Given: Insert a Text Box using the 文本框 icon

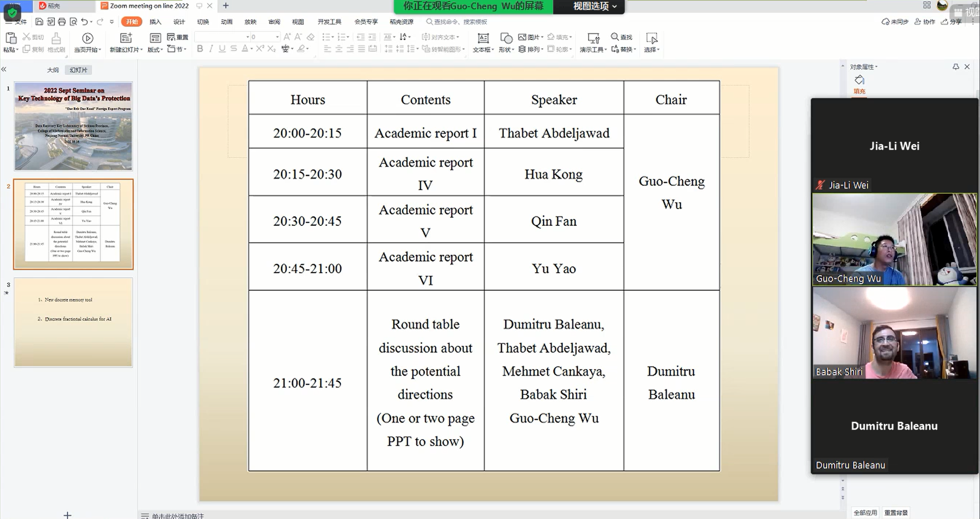Looking at the screenshot, I should (483, 39).
